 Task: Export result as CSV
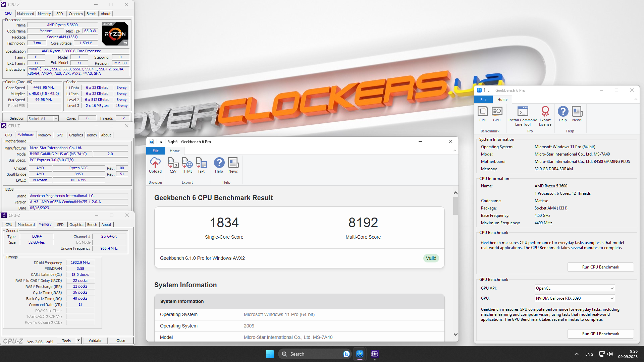pyautogui.click(x=173, y=165)
